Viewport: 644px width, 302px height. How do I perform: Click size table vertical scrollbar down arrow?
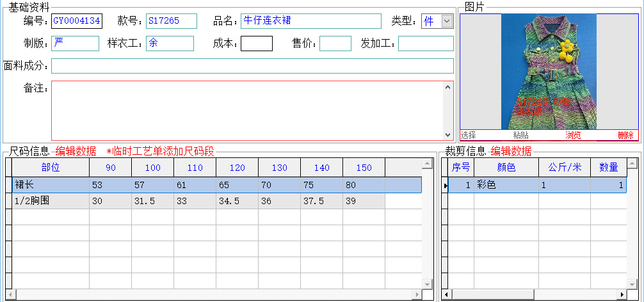click(x=428, y=284)
